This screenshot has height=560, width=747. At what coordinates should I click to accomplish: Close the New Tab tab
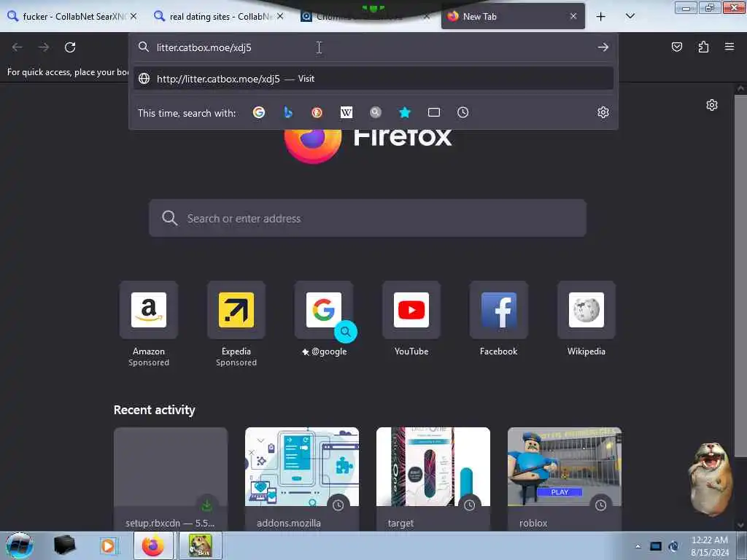pyautogui.click(x=573, y=16)
